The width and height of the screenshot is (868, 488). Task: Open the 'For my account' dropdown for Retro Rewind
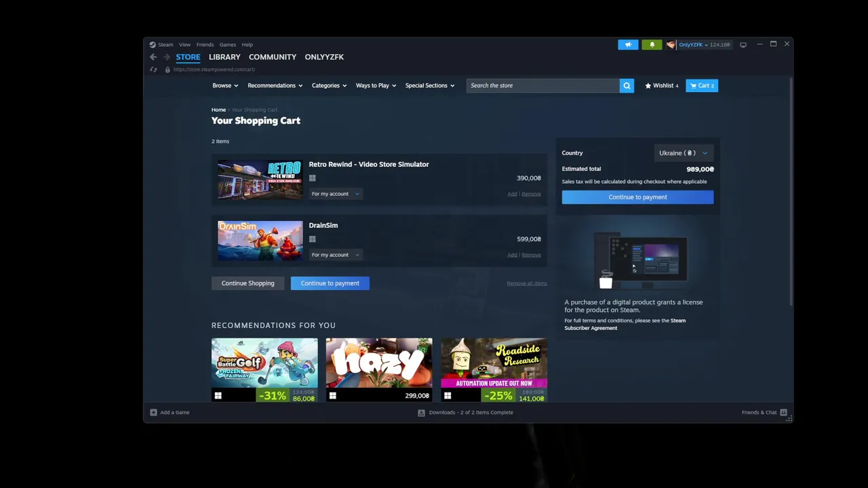[336, 194]
